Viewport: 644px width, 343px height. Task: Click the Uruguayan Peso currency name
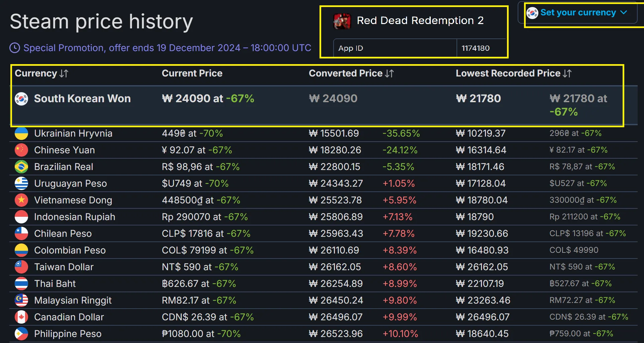pyautogui.click(x=71, y=183)
